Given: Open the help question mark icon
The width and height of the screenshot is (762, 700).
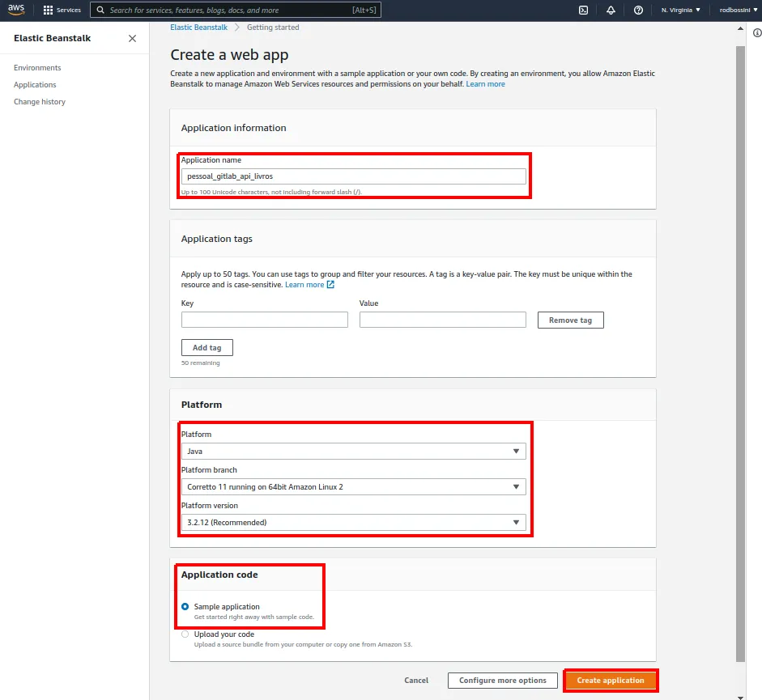Looking at the screenshot, I should (x=638, y=10).
